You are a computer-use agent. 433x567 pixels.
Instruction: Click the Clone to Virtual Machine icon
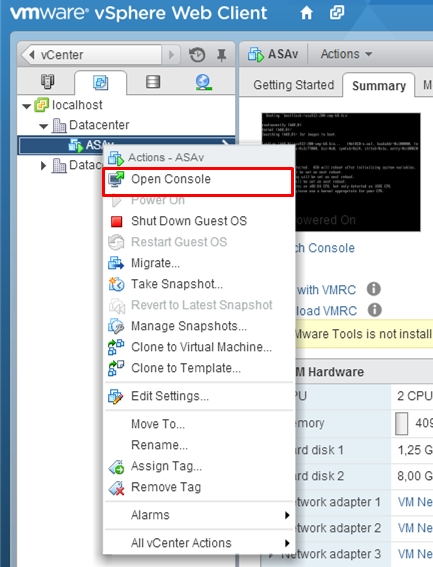(x=116, y=347)
